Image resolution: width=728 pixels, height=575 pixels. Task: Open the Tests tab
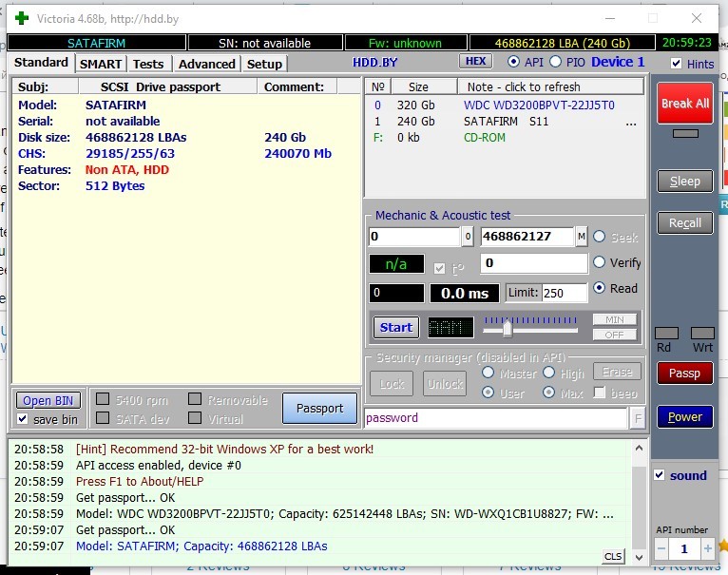148,64
